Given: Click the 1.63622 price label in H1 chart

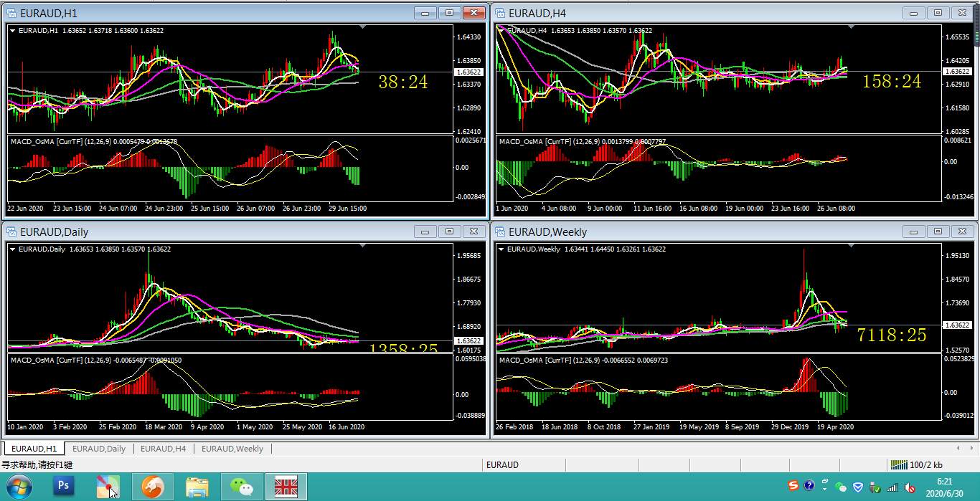Looking at the screenshot, I should tap(468, 72).
